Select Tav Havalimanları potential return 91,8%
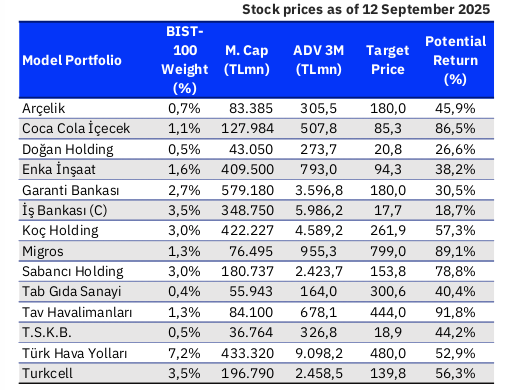The height and width of the screenshot is (390, 516). coord(455,312)
